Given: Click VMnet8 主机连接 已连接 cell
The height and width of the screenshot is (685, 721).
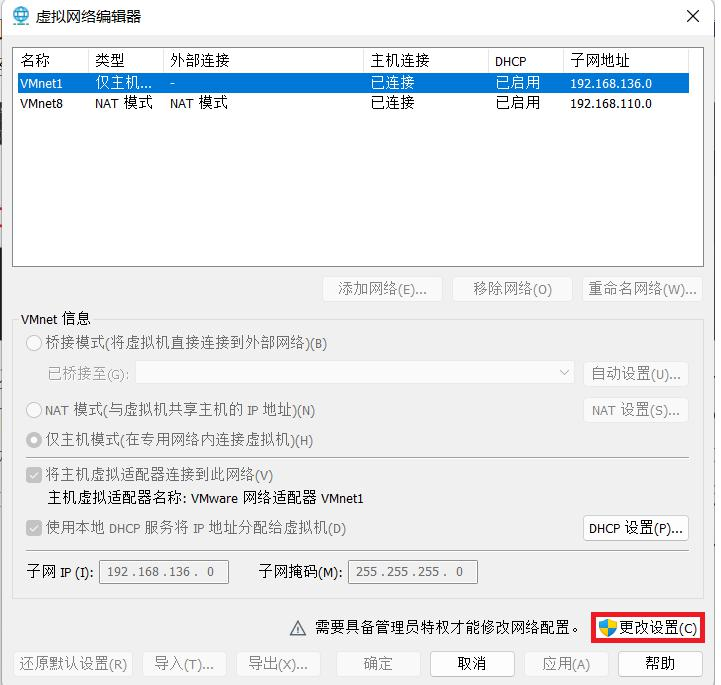Looking at the screenshot, I should click(393, 103).
